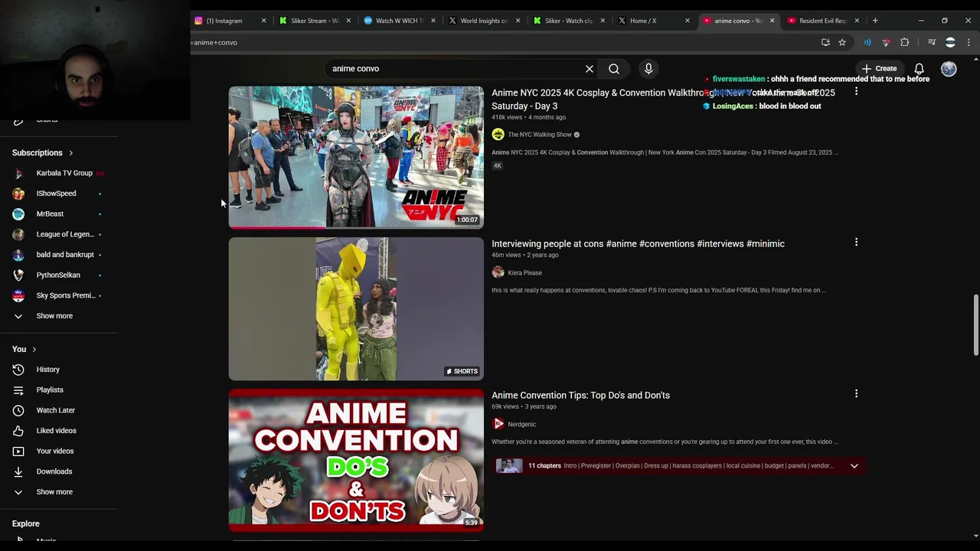This screenshot has width=980, height=551.
Task: Open the You section chevron
Action: coord(34,350)
